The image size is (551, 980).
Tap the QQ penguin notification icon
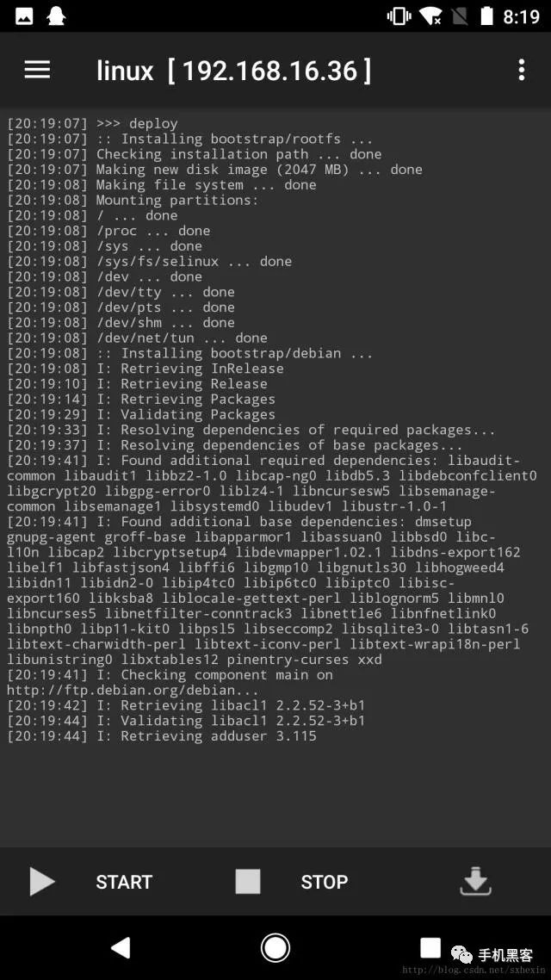[57, 16]
